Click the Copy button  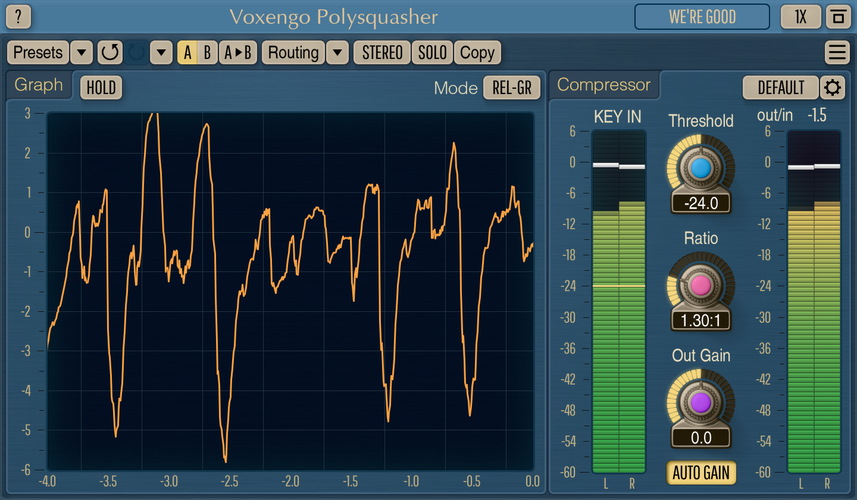(477, 52)
